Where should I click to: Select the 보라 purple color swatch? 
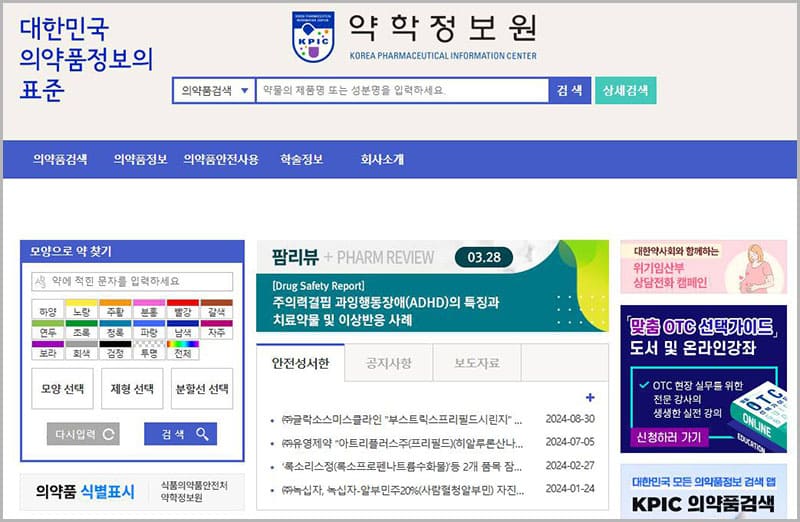click(48, 351)
